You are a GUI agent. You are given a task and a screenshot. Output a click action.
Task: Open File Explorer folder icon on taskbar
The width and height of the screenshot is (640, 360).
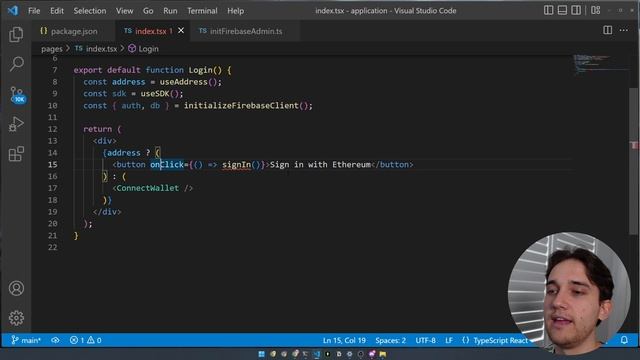[383, 354]
